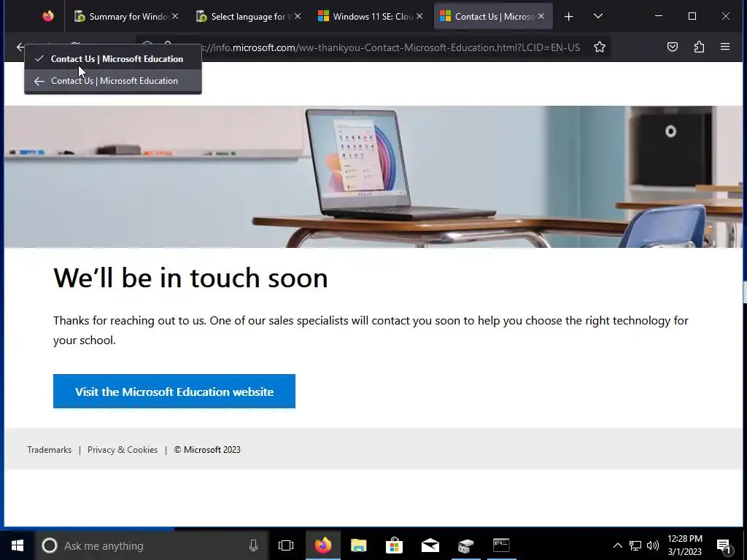Click the network status tray icon
The width and height of the screenshot is (747, 560).
(635, 545)
